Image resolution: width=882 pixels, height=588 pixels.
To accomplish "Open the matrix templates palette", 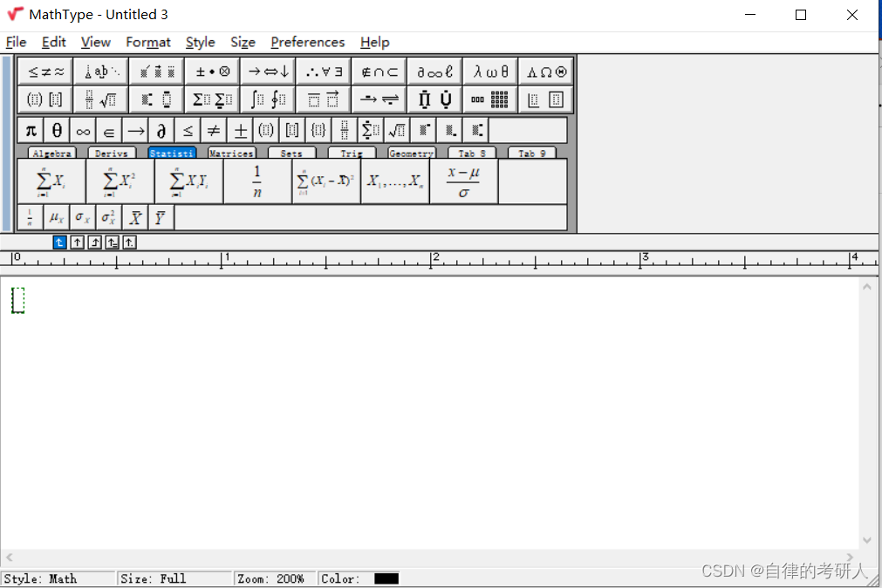I will tap(490, 99).
